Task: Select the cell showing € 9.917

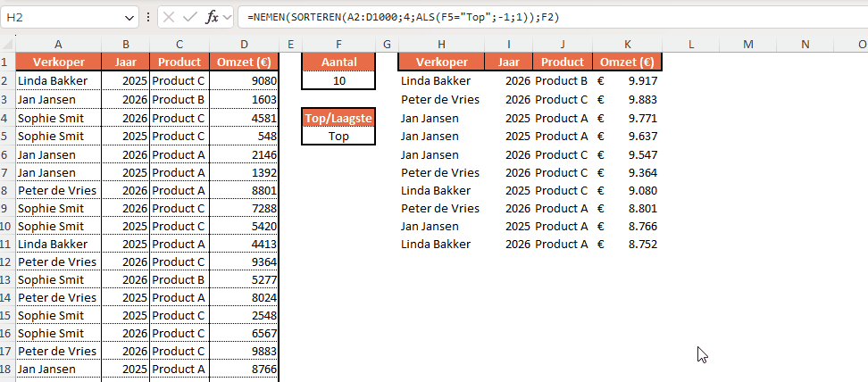Action: pyautogui.click(x=627, y=80)
